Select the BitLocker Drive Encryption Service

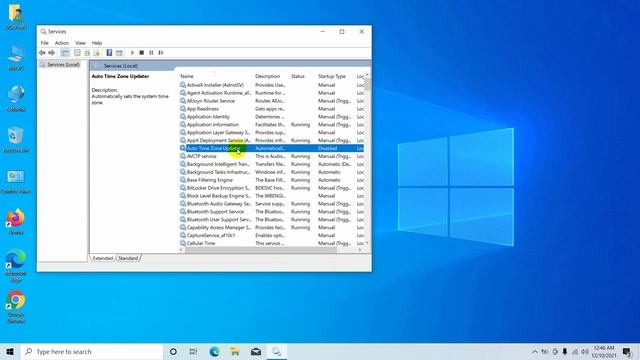coord(271,188)
